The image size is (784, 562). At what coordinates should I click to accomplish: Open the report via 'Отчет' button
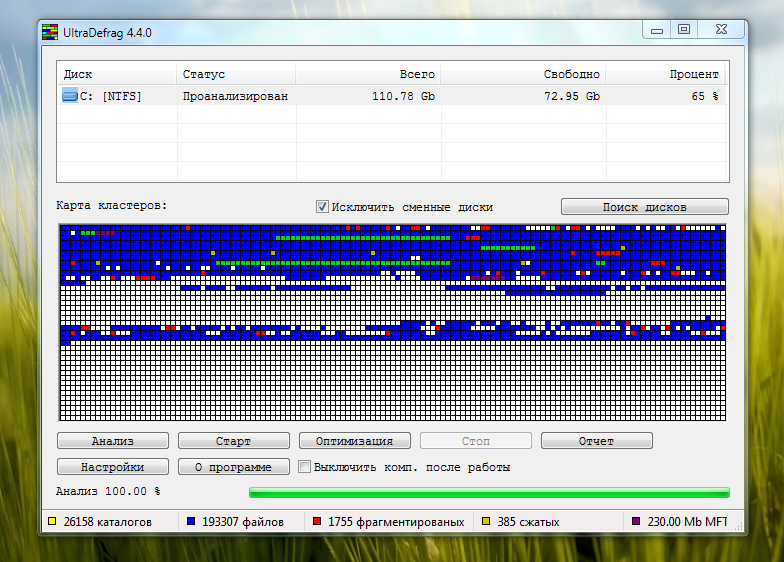[596, 440]
